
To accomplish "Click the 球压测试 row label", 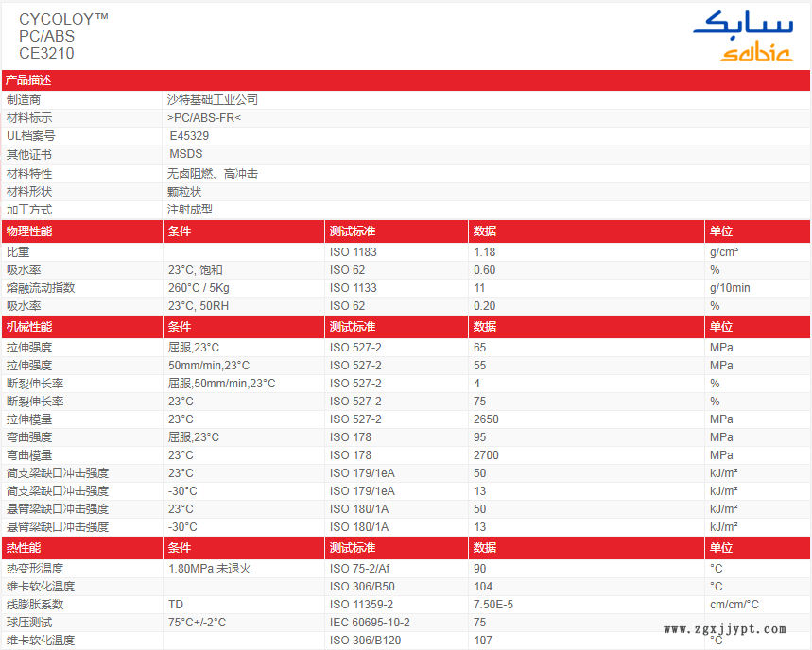I will tap(29, 623).
